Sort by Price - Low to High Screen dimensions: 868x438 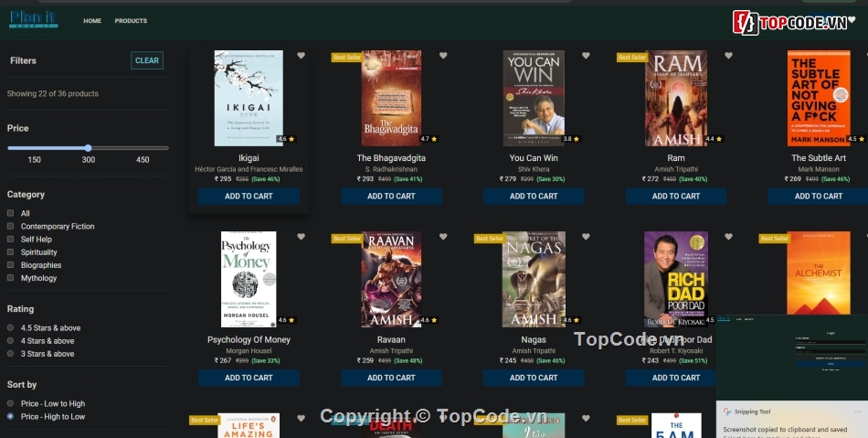(x=11, y=403)
